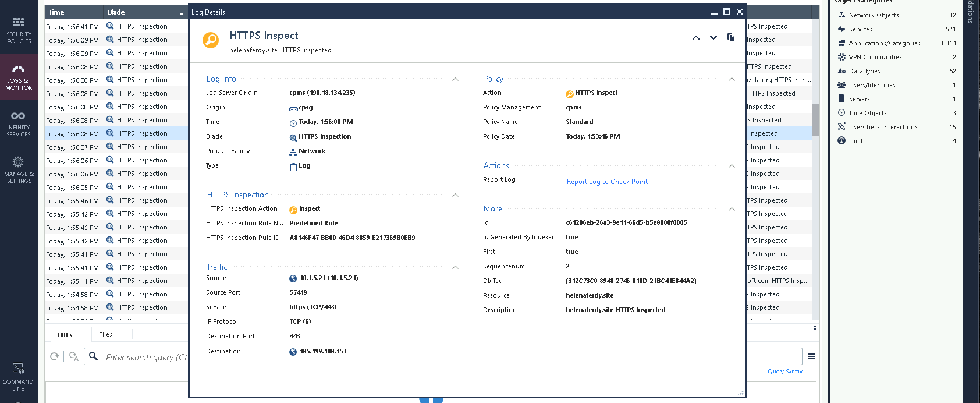Screen dimensions: 980x403
Task: Collapse the Policy section
Action: coord(732,79)
